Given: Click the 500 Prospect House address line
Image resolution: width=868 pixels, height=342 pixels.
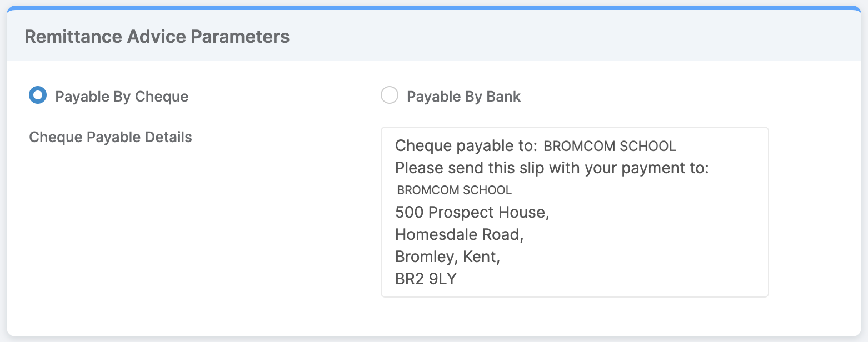Looking at the screenshot, I should [471, 212].
